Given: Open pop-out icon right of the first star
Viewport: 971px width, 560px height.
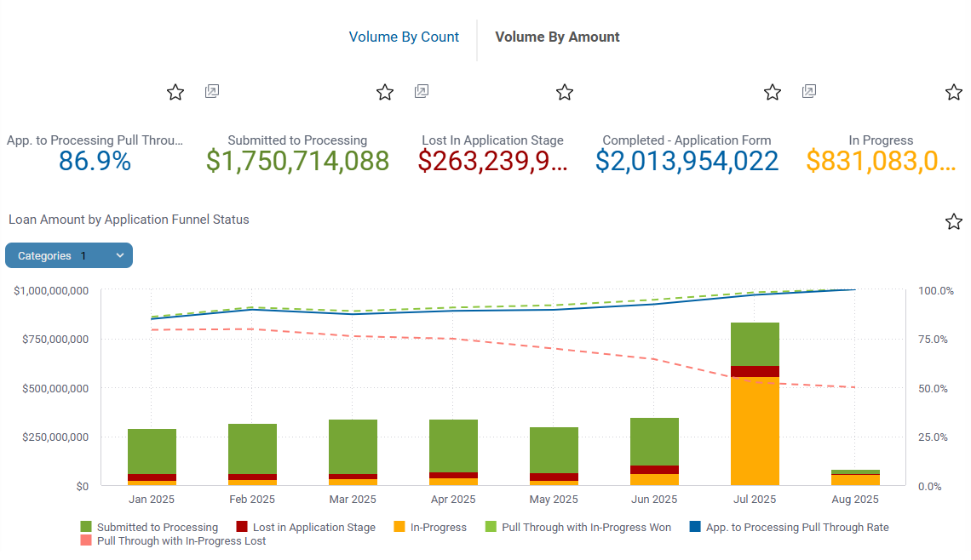Looking at the screenshot, I should 212,91.
